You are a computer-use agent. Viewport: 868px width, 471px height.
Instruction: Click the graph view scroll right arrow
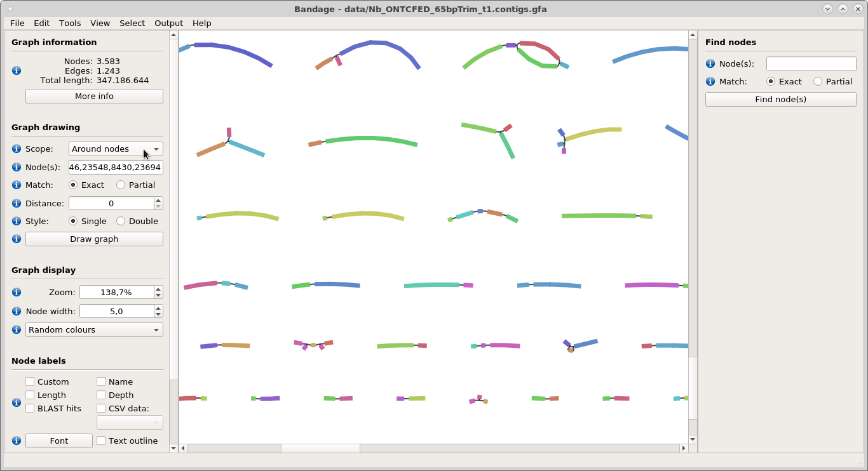click(684, 448)
